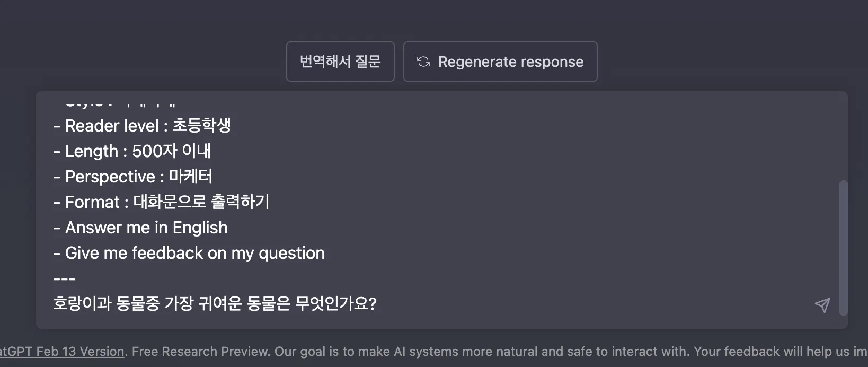
Task: Click the 번역해서 질문 button
Action: [x=340, y=62]
